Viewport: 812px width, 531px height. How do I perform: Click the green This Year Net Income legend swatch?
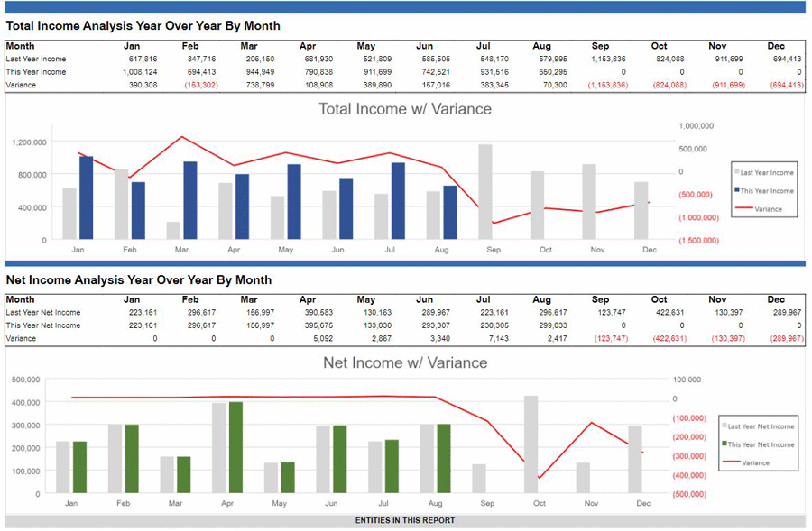(x=724, y=444)
